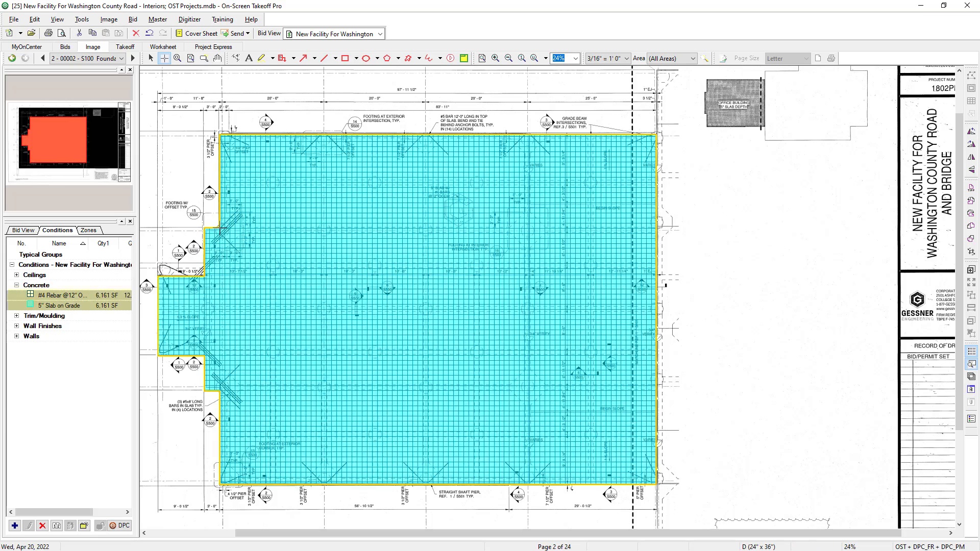Select the yellow highlighter tool

(261, 58)
